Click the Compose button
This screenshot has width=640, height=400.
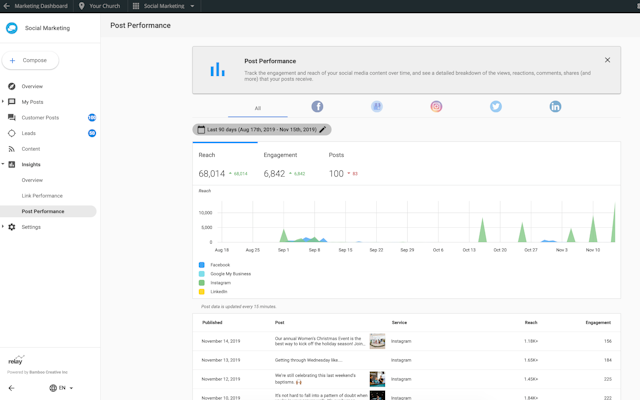click(x=30, y=60)
